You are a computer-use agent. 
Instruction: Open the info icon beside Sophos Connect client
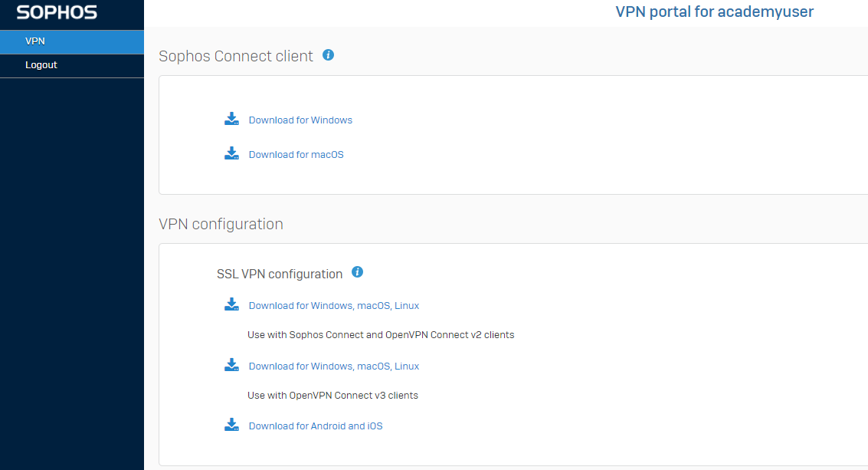(x=328, y=54)
